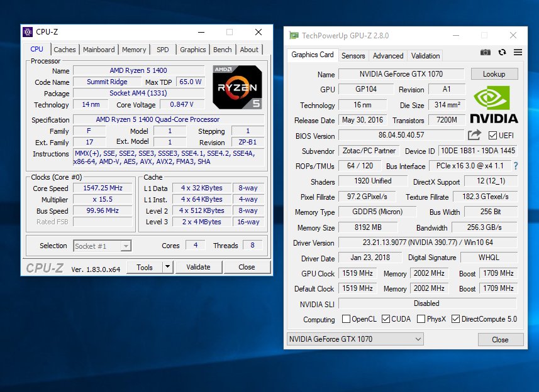539x392 pixels.
Task: Click the CPU-Z title bar icon
Action: click(28, 32)
